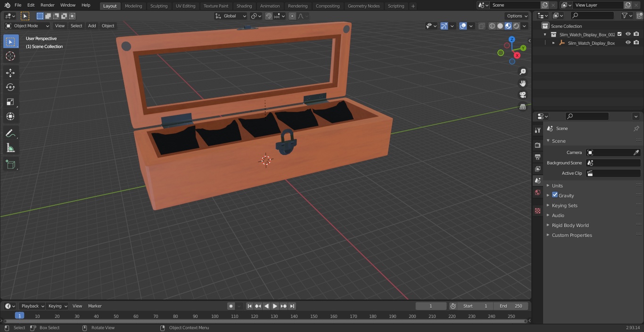Switch to rendered viewport shading

pos(516,26)
